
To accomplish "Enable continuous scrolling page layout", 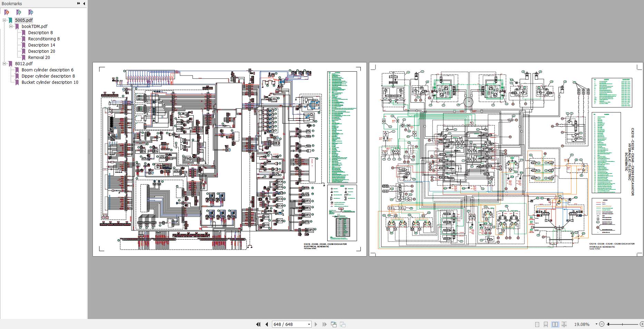I will [546, 324].
